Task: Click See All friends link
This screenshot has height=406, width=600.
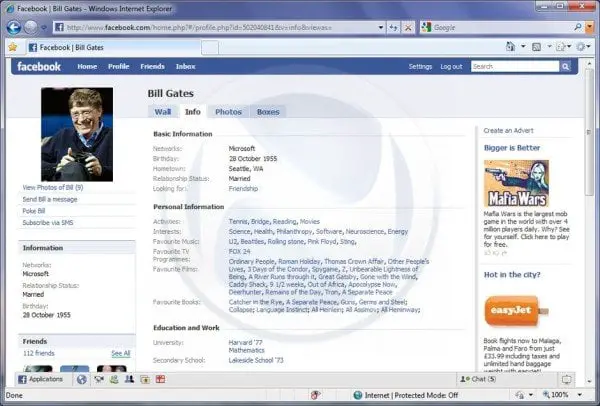Action: (121, 353)
